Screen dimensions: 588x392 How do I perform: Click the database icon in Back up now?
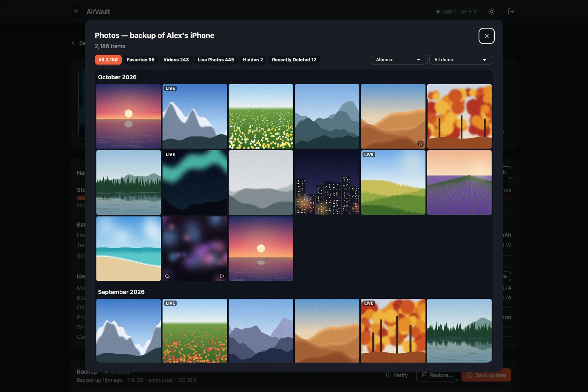(470, 375)
